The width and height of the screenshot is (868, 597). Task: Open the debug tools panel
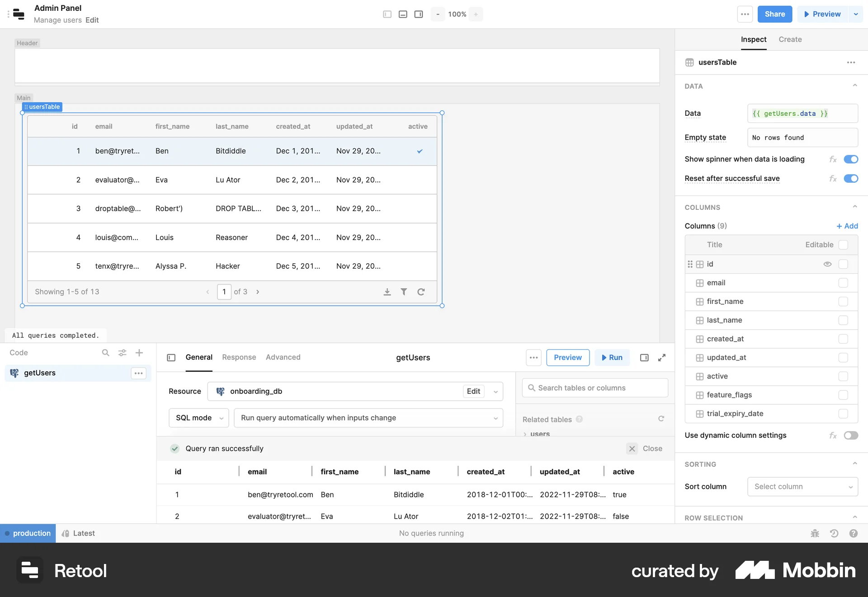(815, 533)
